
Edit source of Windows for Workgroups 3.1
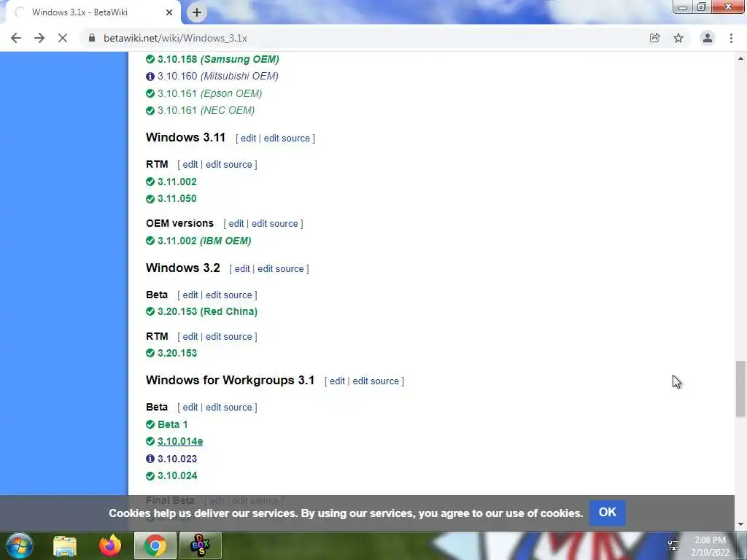click(376, 381)
